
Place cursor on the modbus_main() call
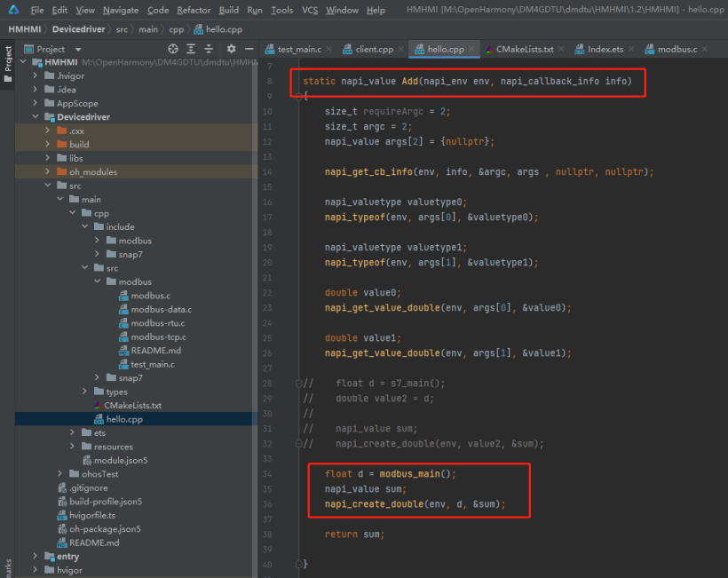click(x=415, y=473)
